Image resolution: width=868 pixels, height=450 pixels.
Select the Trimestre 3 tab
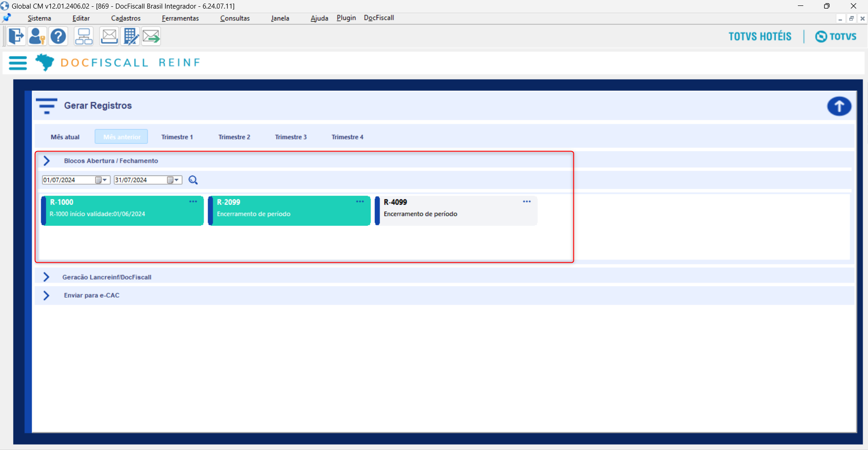[291, 137]
